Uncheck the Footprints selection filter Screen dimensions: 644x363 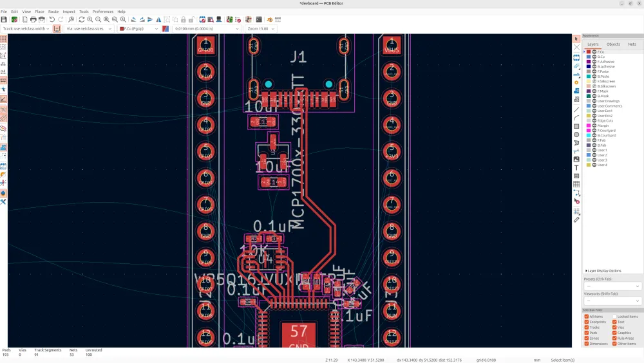tap(587, 322)
